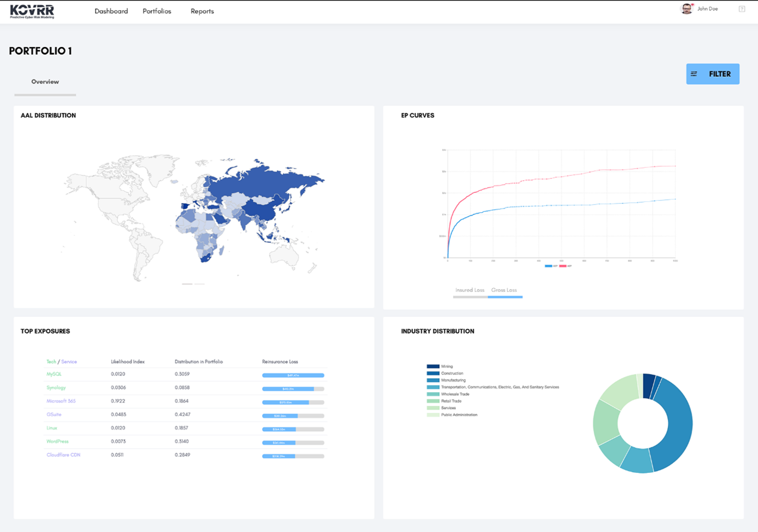
Task: Click the Reinsurance Loss column header
Action: (280, 362)
